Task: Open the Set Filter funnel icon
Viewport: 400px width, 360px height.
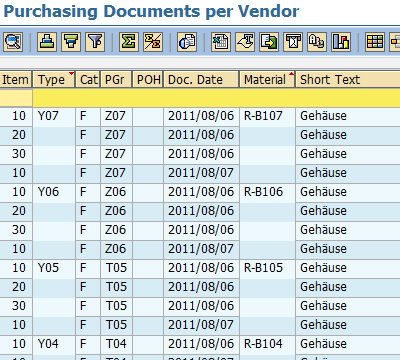Action: click(95, 42)
